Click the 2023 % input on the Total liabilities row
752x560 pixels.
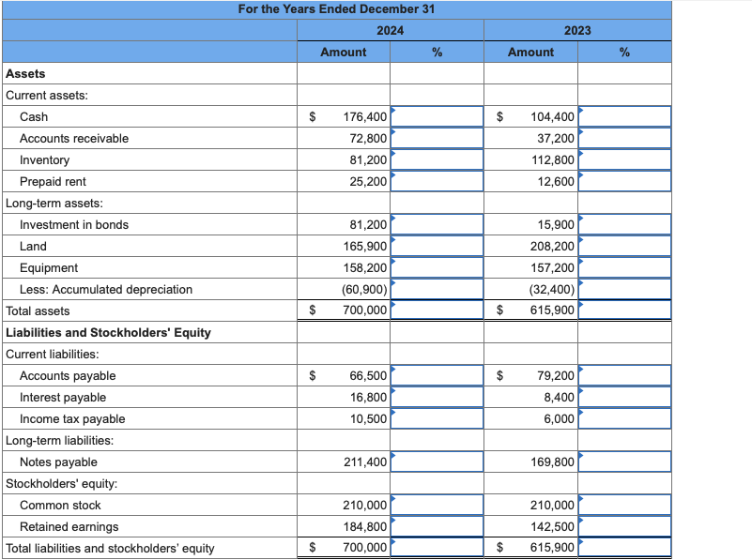pyautogui.click(x=625, y=548)
